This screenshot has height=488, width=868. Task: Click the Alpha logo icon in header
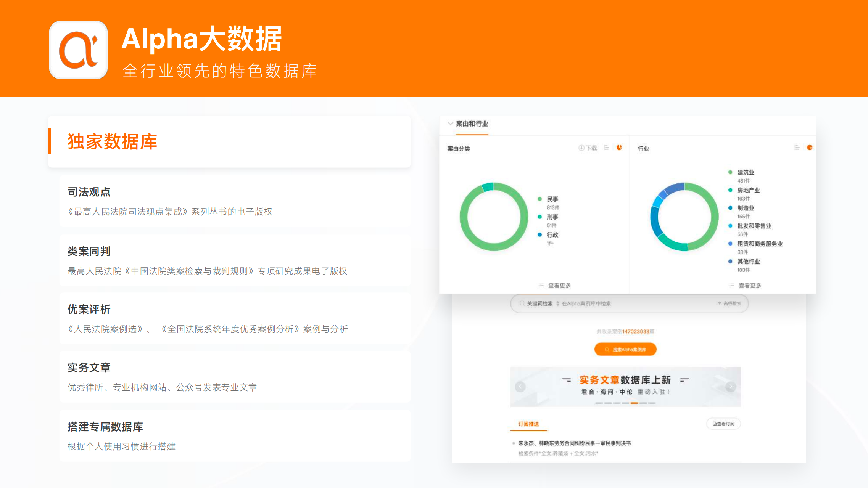click(x=79, y=50)
